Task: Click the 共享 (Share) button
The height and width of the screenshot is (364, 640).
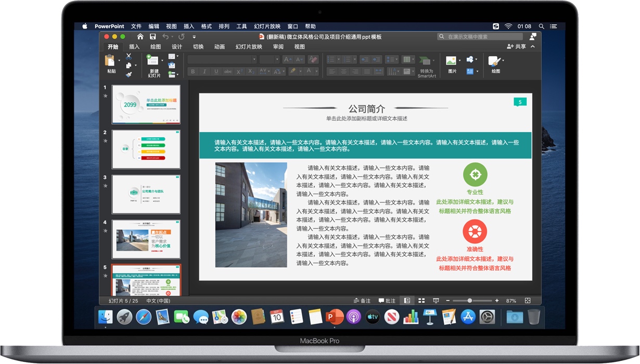Action: click(x=518, y=46)
